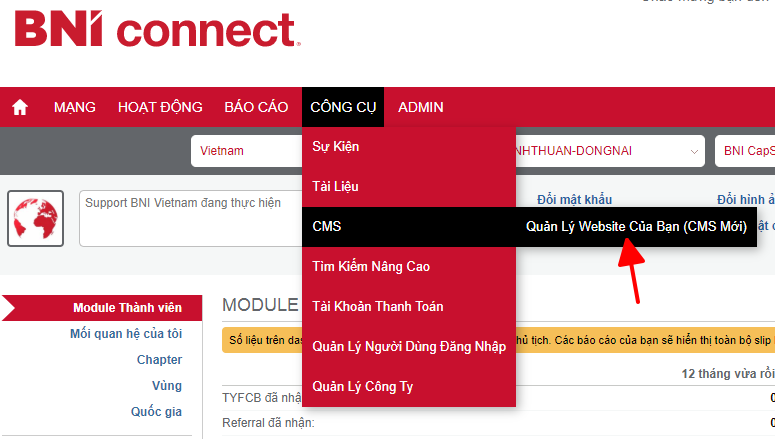Open the HOẠT ĐỘNG menu
Screen dimensions: 775x439
click(160, 107)
